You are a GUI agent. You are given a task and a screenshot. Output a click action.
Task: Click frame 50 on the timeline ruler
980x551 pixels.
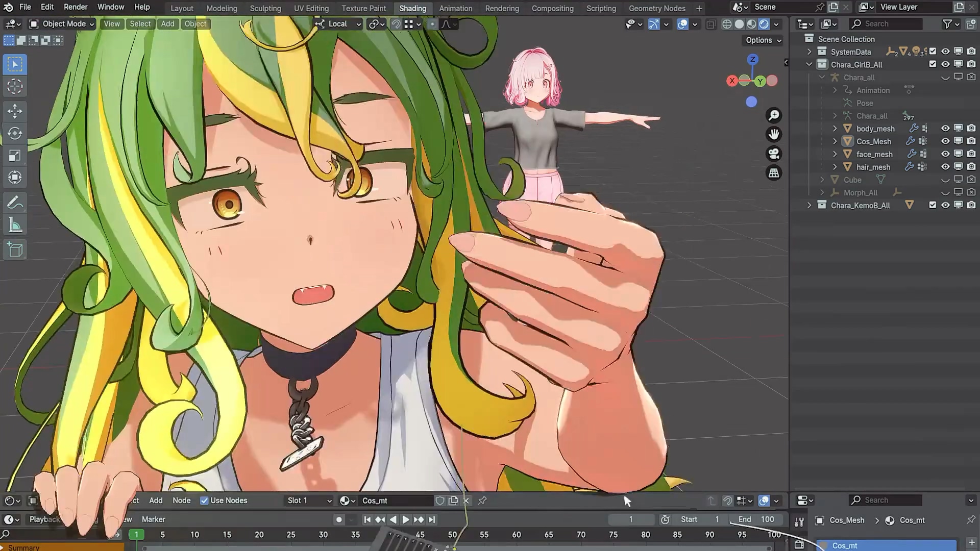[452, 535]
